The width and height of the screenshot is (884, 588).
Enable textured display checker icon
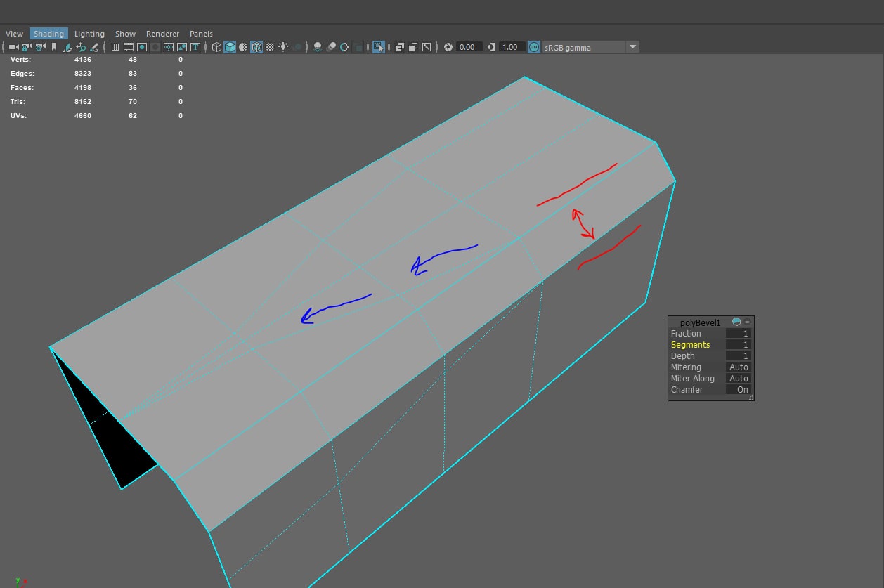[x=270, y=47]
